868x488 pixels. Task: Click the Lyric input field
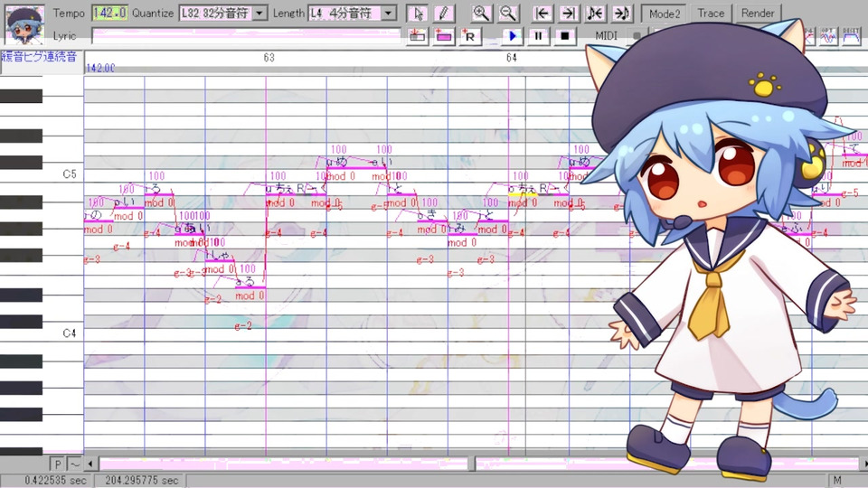pos(246,36)
